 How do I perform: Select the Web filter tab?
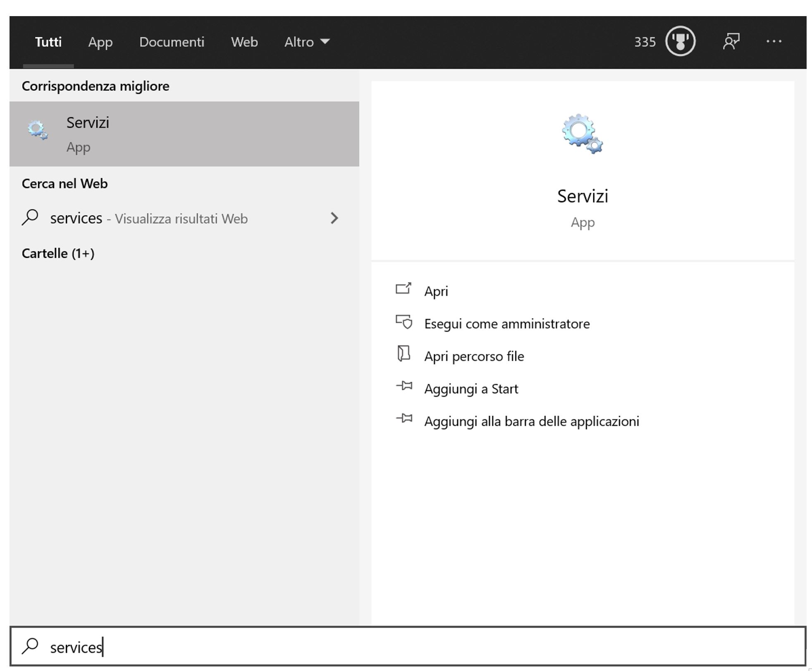click(x=244, y=42)
